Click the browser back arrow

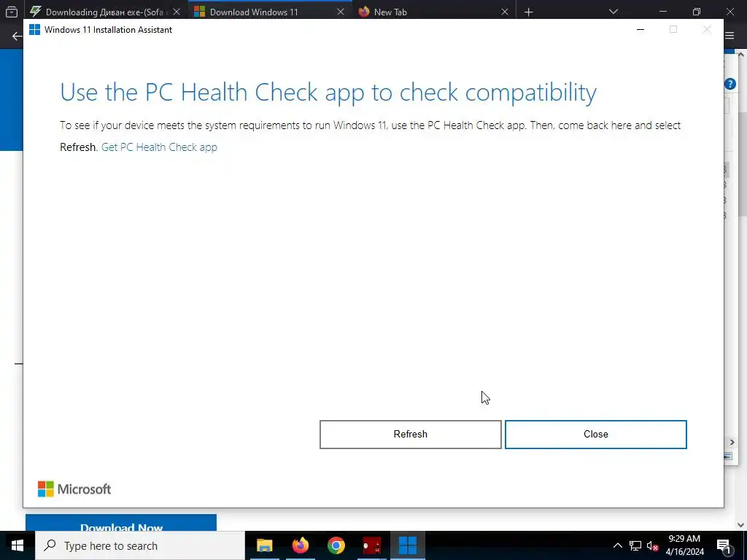(x=17, y=36)
